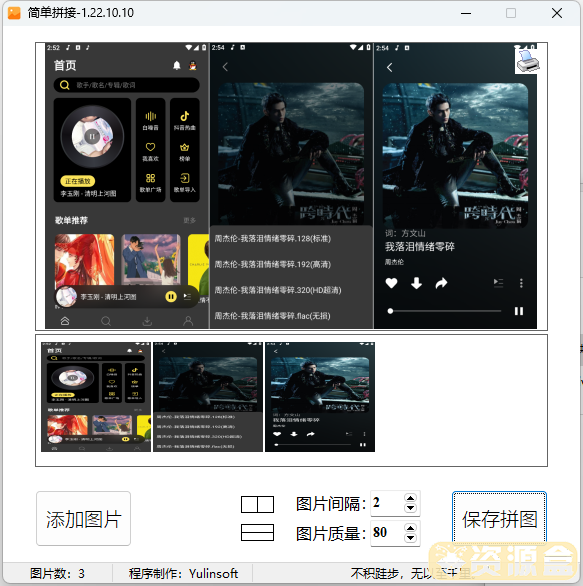Click the playlist queue icon in player preview
The width and height of the screenshot is (583, 586).
pyautogui.click(x=498, y=282)
